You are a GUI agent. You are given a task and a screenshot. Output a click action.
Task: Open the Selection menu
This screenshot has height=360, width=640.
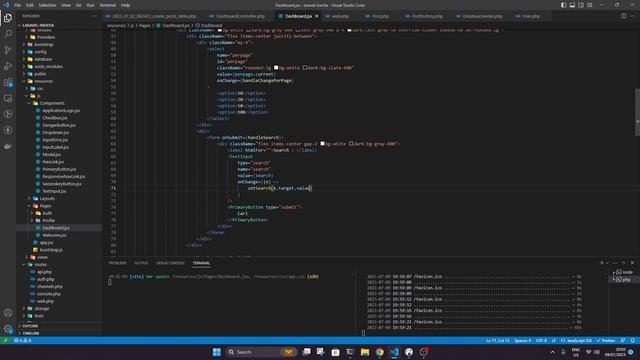pos(47,5)
